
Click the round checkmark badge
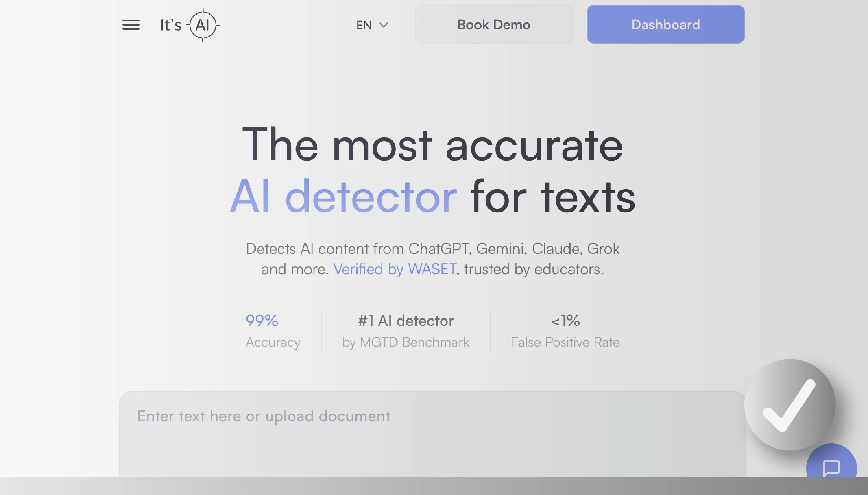(x=790, y=405)
